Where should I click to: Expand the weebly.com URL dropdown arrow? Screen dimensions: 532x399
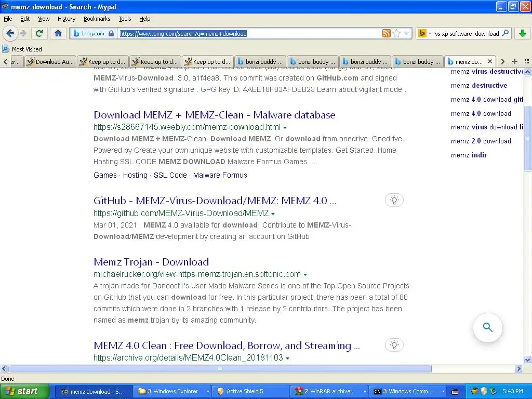click(x=285, y=128)
